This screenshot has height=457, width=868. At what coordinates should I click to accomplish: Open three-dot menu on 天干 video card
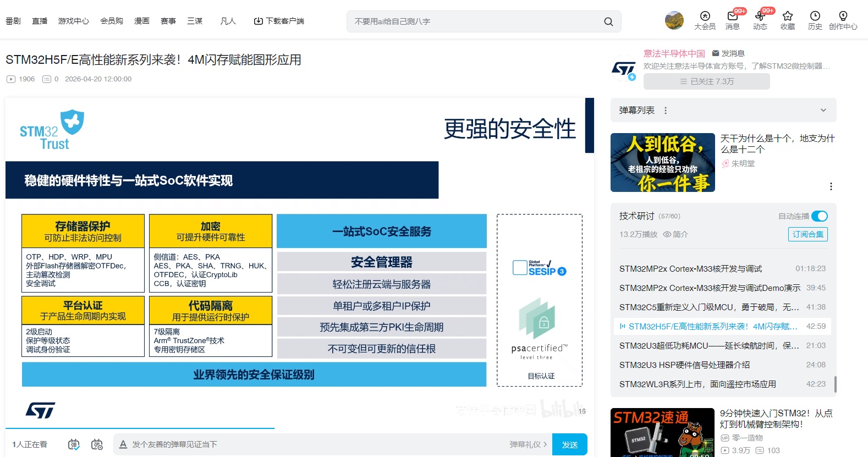[831, 186]
